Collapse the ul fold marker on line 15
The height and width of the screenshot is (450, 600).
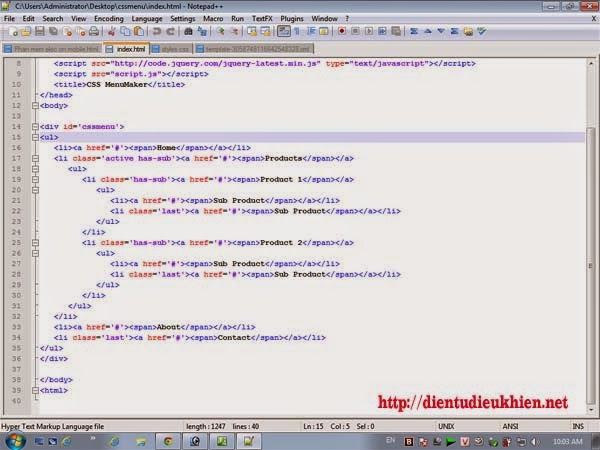tap(35, 137)
